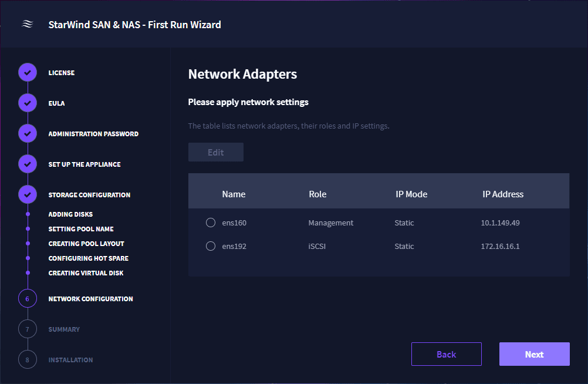Image resolution: width=588 pixels, height=384 pixels.
Task: Select the CONFIGURING HOT SPARE sub-step
Action: [x=89, y=258]
